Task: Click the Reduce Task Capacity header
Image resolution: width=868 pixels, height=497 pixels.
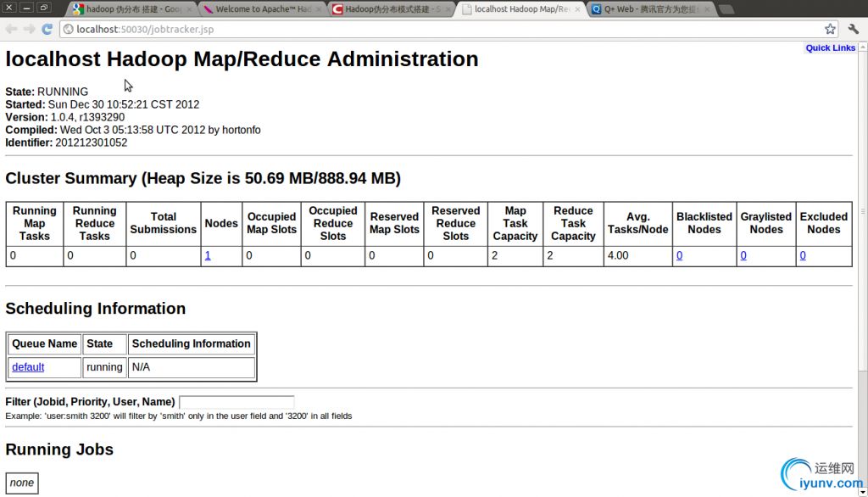Action: 573,223
